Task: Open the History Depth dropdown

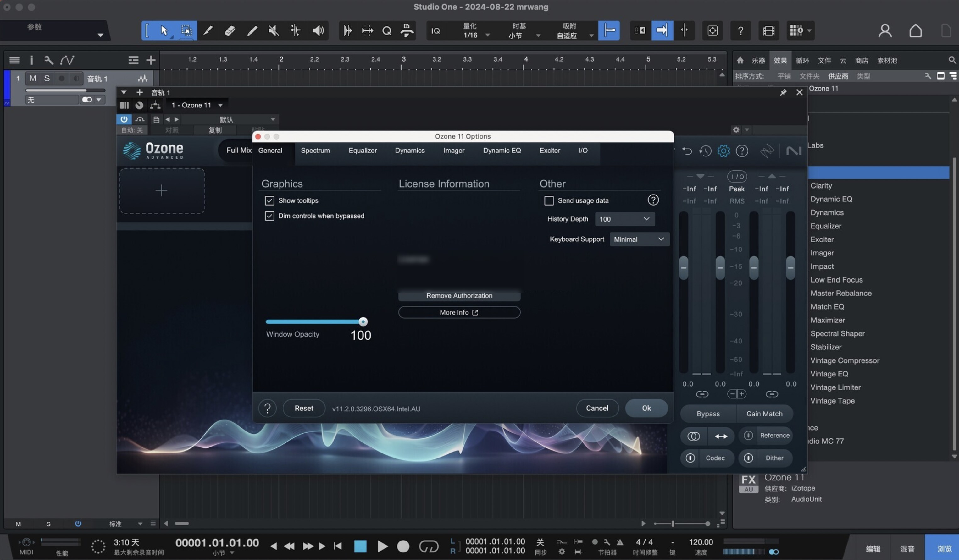Action: pos(624,219)
